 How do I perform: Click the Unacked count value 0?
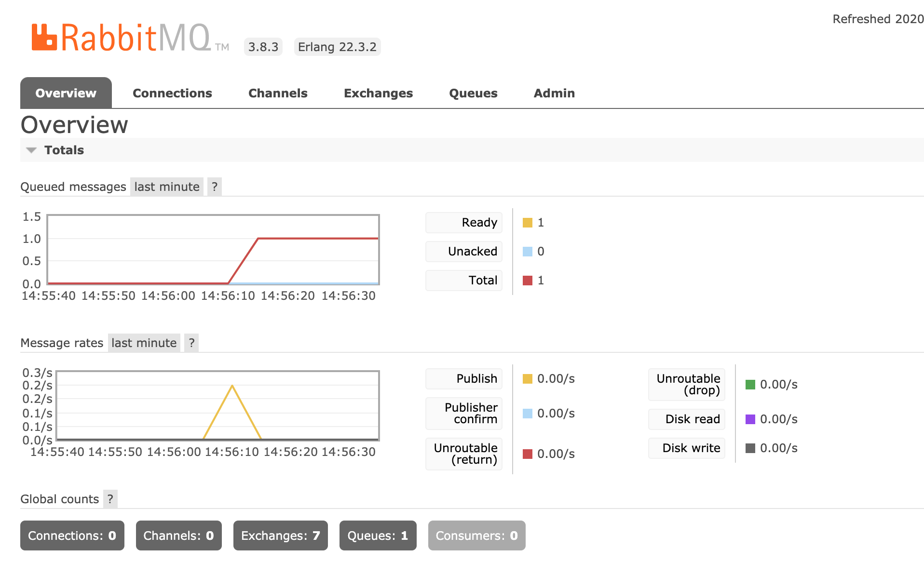tap(541, 252)
